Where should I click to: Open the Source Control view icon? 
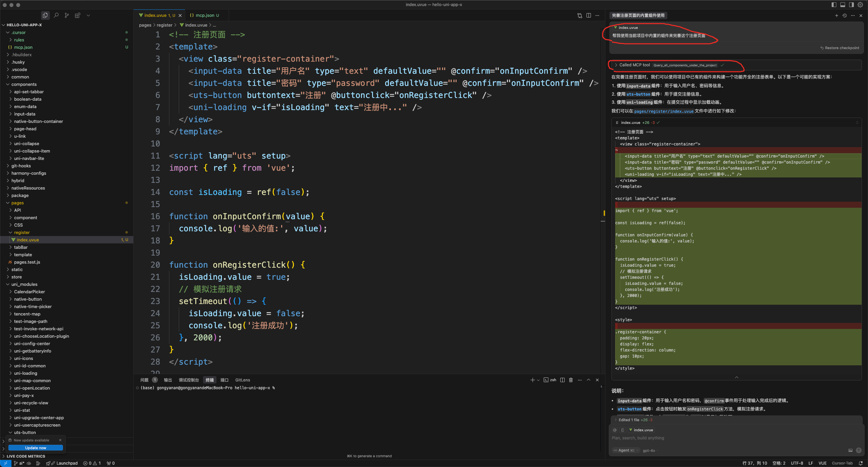pyautogui.click(x=67, y=15)
